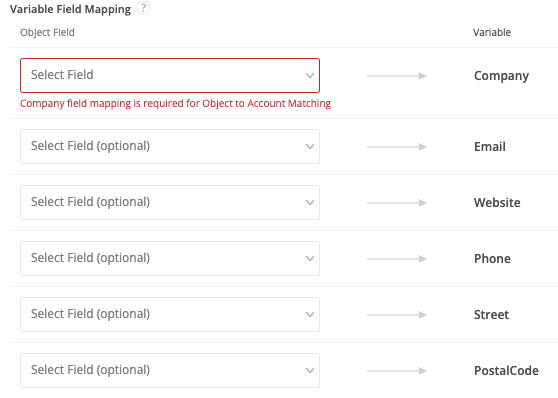Click chevron arrow in Website dropdown

[x=310, y=202]
